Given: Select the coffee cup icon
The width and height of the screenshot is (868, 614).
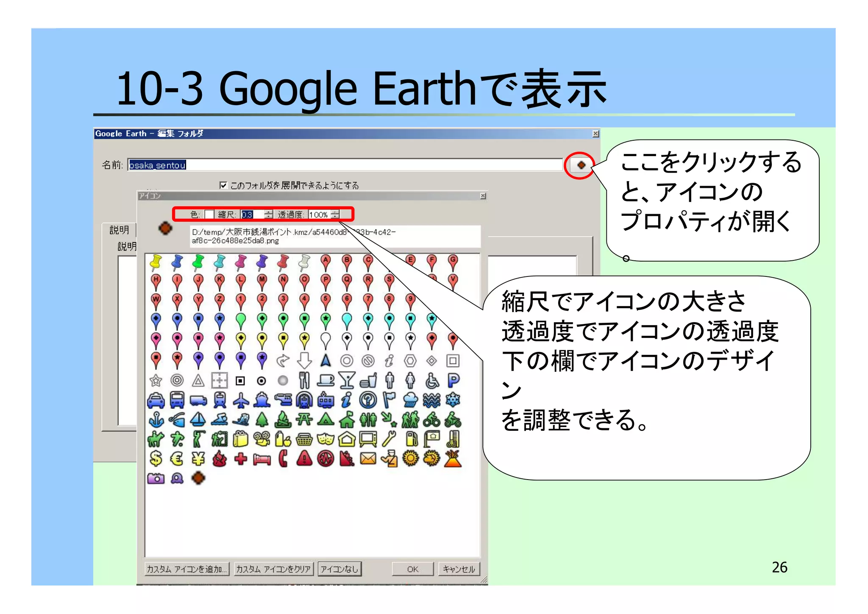Looking at the screenshot, I should [325, 380].
